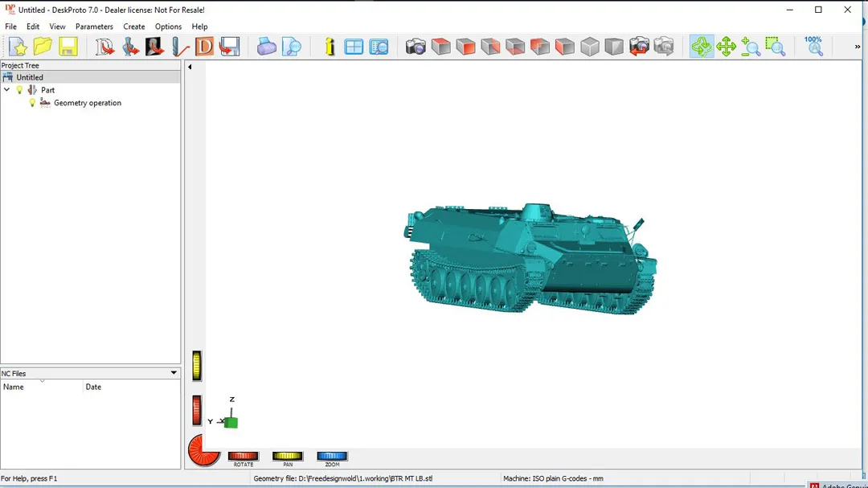
Task: Click the Name column header in NC Files
Action: click(42, 387)
